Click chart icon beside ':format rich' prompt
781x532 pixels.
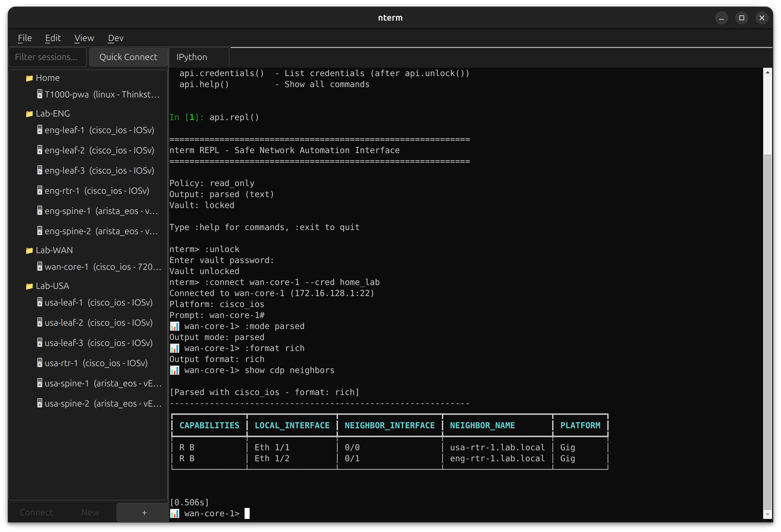tap(174, 348)
